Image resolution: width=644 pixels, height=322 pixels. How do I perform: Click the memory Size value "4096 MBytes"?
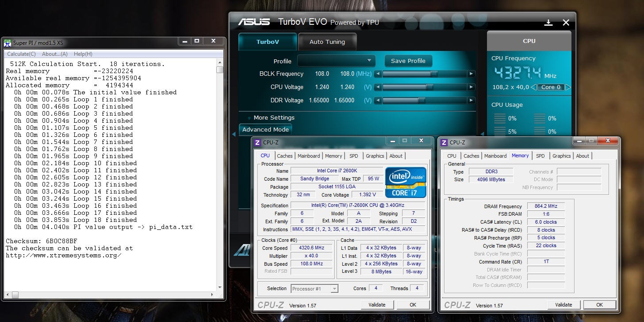click(x=491, y=179)
